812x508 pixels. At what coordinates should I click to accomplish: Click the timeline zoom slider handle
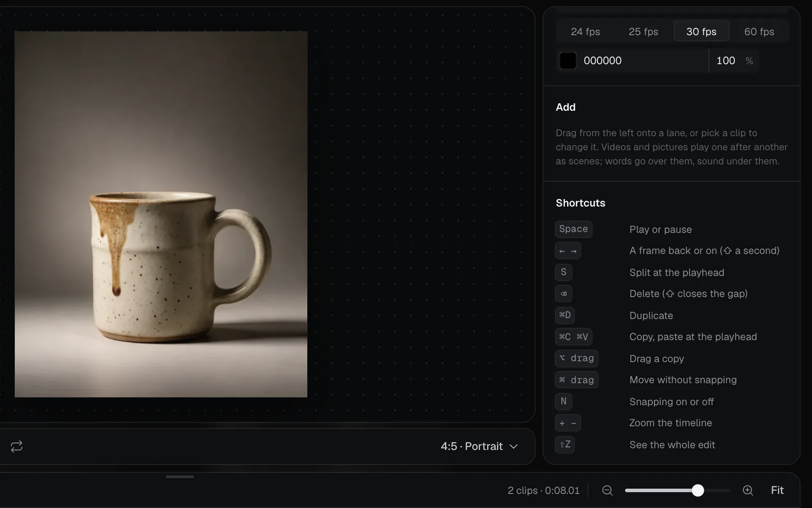click(x=698, y=490)
